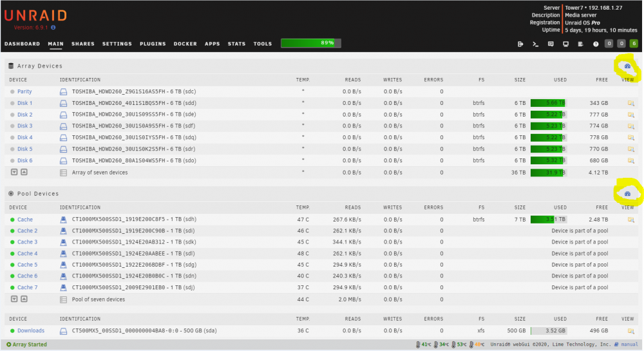644x351 pixels.
Task: Browse Disk 2 contents via view folder icon
Action: tap(630, 115)
